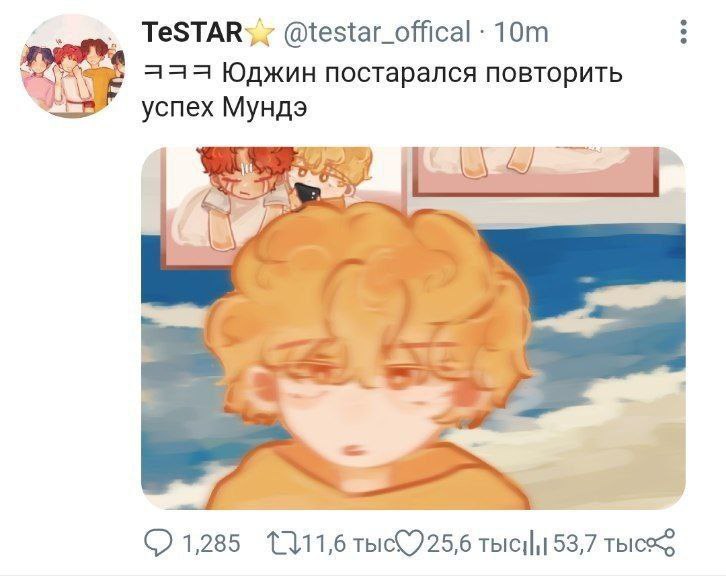View the 25,6 тыс likes count
Viewport: 726px width, 576px height.
click(474, 543)
